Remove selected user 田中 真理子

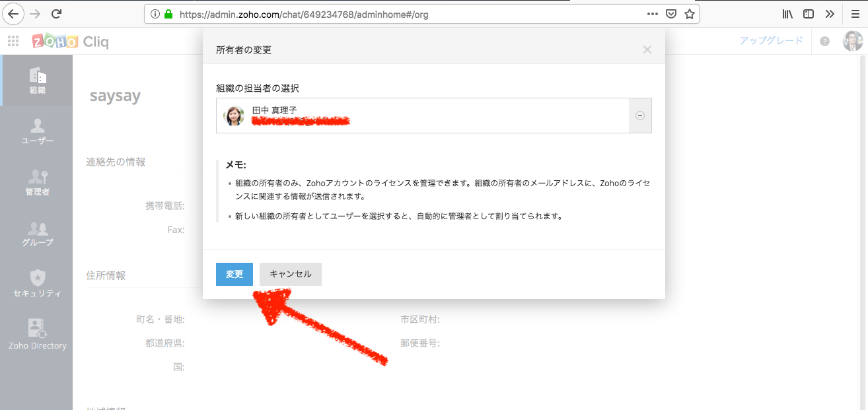click(x=639, y=116)
